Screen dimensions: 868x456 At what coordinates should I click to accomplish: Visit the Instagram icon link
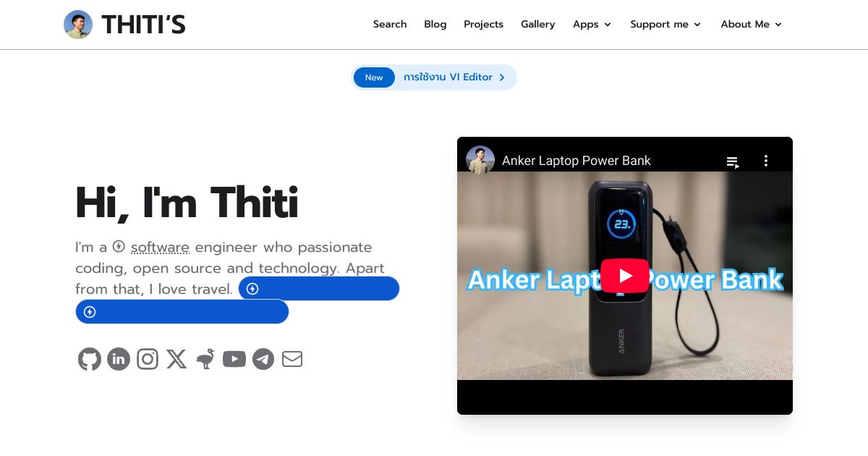click(x=148, y=359)
